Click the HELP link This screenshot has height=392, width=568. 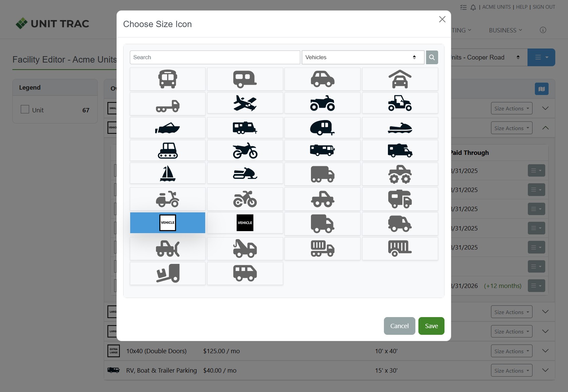click(x=521, y=7)
